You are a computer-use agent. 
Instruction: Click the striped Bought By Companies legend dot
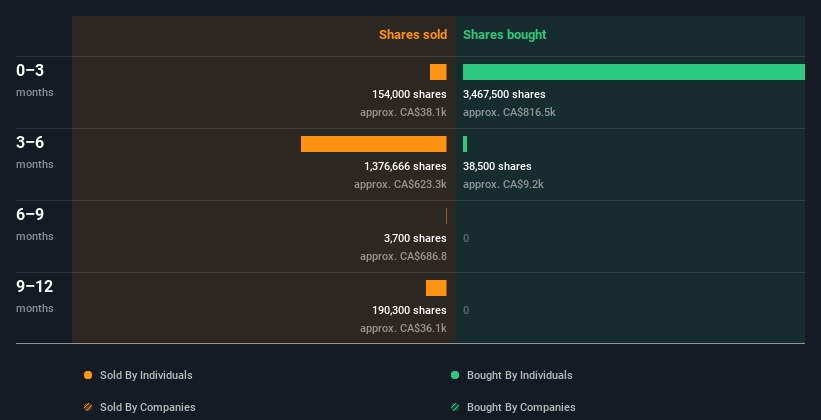(x=455, y=407)
